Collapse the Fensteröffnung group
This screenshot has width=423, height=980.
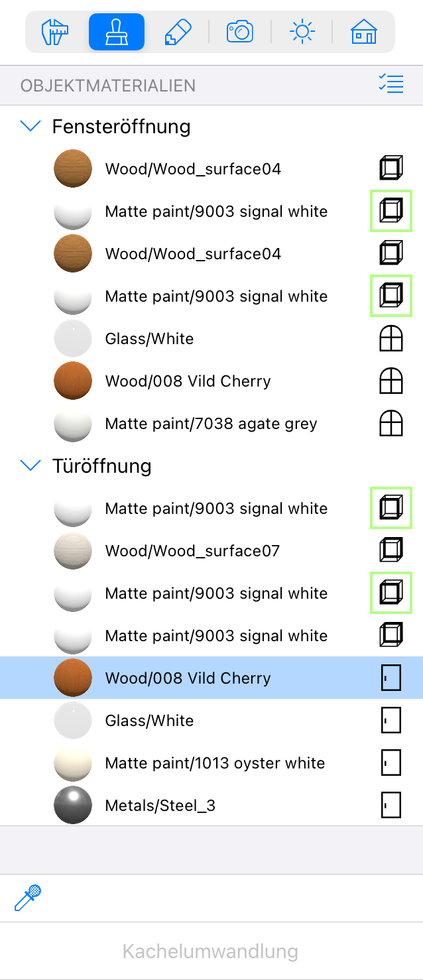coord(30,127)
